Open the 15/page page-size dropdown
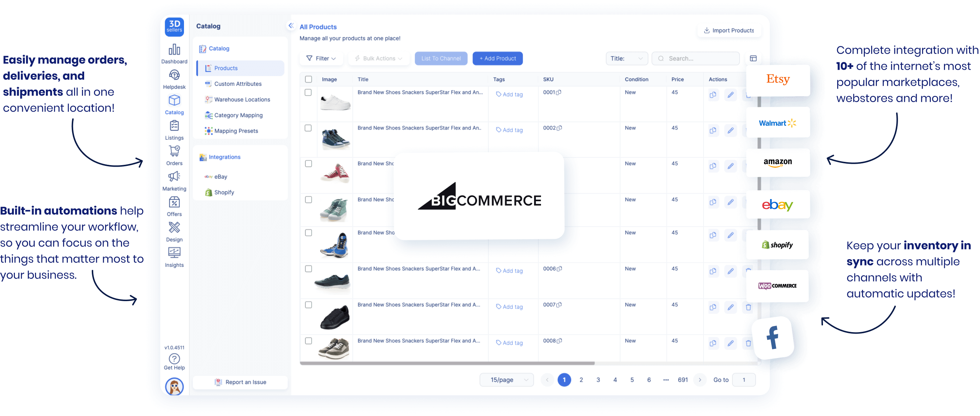The image size is (980, 416). tap(507, 380)
